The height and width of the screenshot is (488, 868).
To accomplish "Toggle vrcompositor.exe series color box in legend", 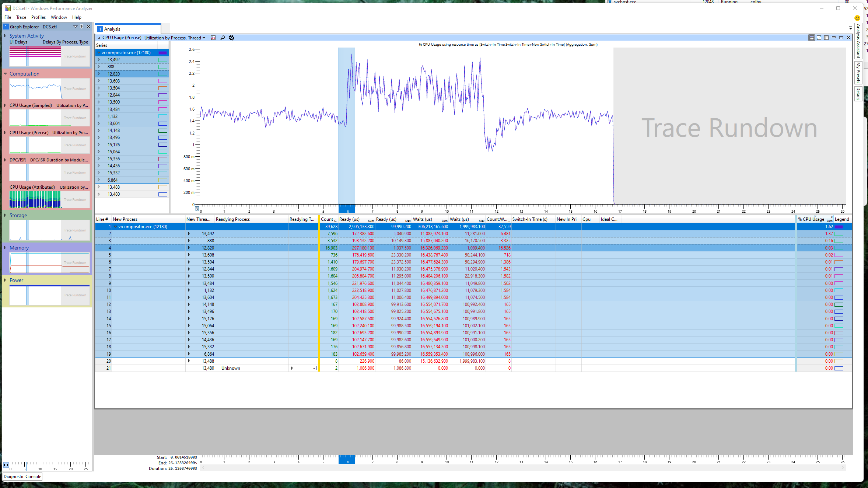I will 162,53.
